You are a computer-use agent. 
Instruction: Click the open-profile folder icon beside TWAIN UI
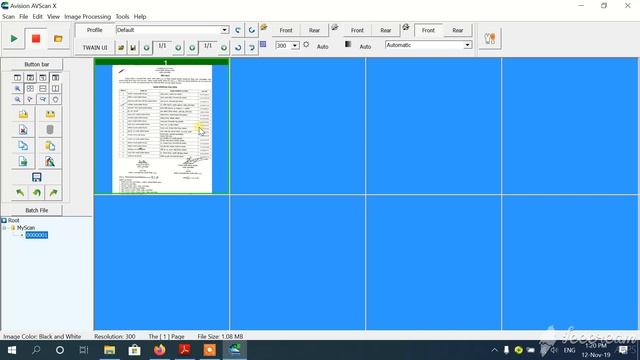(x=121, y=48)
